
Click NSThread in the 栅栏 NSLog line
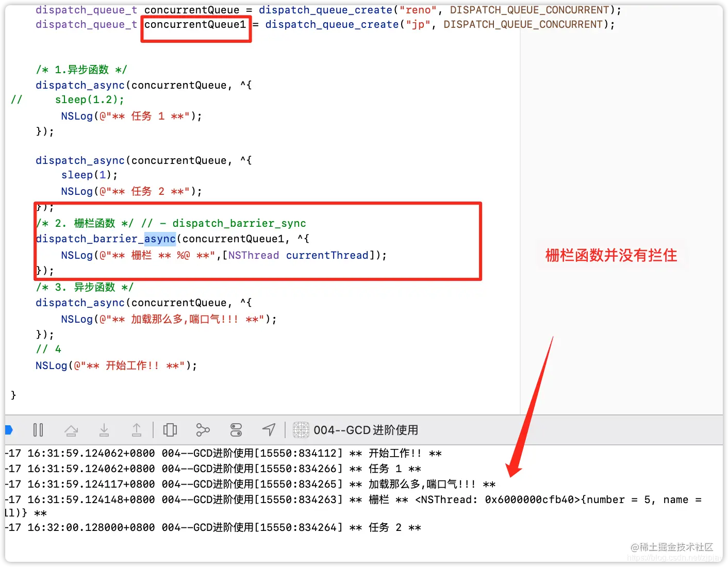point(254,255)
